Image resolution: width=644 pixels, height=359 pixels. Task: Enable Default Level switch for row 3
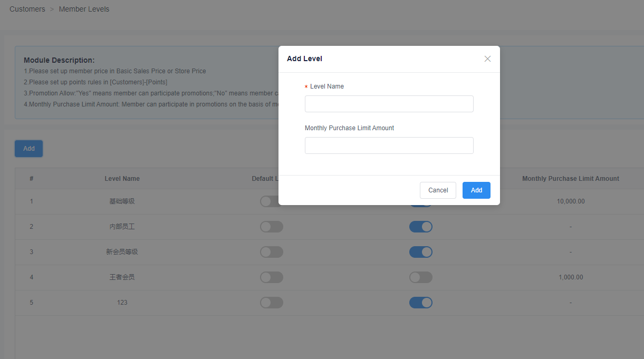point(271,252)
